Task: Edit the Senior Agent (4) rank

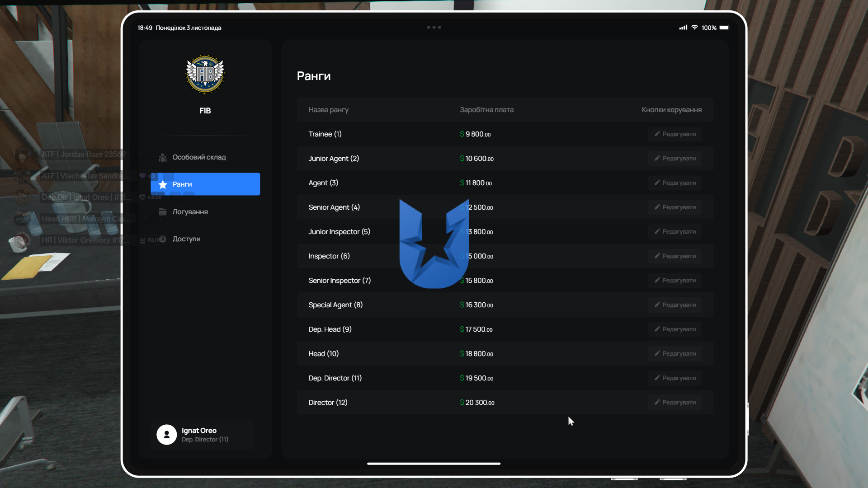Action: (675, 207)
